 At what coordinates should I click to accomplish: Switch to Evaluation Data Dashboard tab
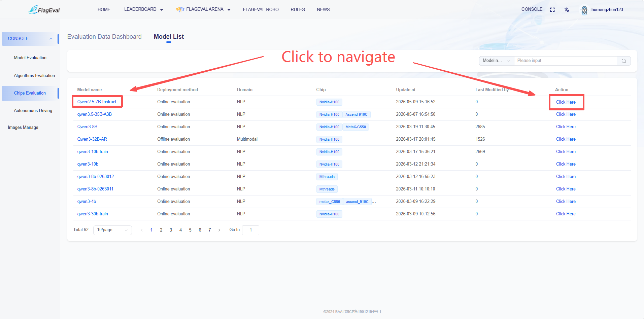click(x=104, y=37)
